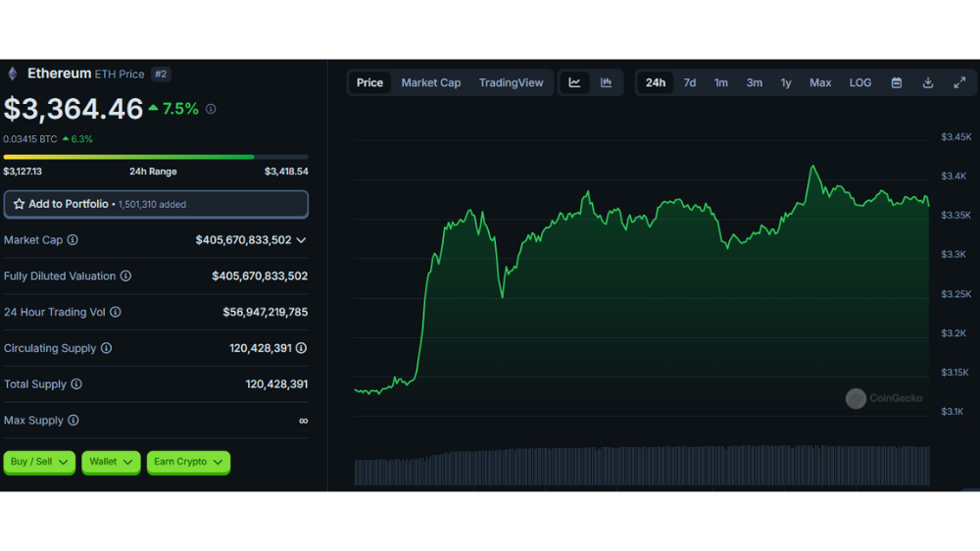Click the 24h Range price progress bar
This screenshot has height=551, width=980.
pos(156,156)
